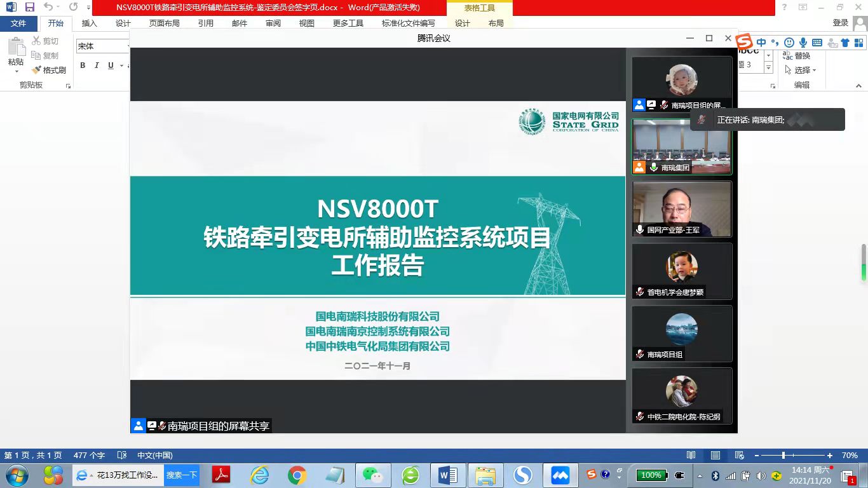Click the Sign in (登录) link
The width and height of the screenshot is (868, 488).
(840, 23)
